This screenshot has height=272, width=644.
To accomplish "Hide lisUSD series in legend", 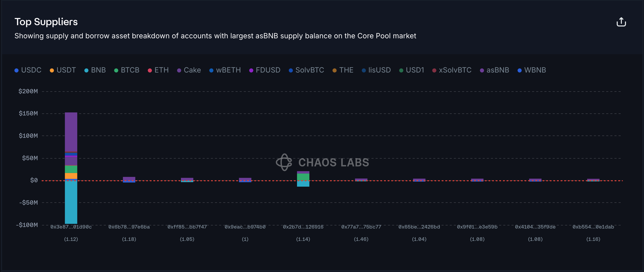I will point(376,70).
